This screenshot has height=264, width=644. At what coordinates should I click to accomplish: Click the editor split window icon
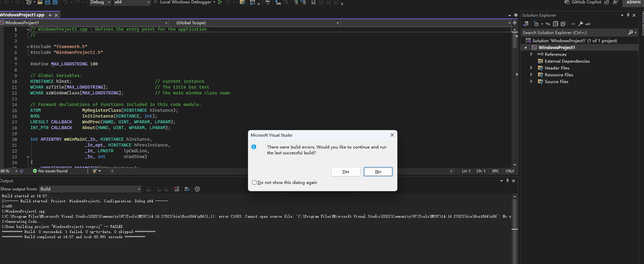tap(515, 23)
